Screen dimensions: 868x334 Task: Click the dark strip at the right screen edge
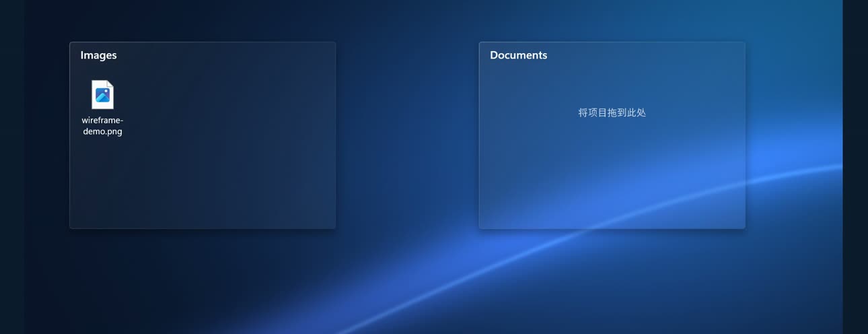[855, 167]
